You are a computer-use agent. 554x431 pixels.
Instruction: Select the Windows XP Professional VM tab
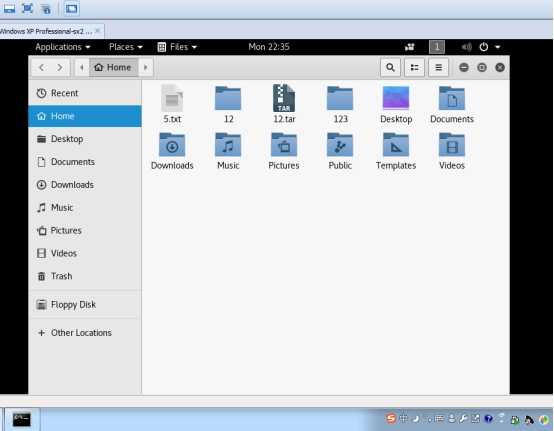(52, 31)
